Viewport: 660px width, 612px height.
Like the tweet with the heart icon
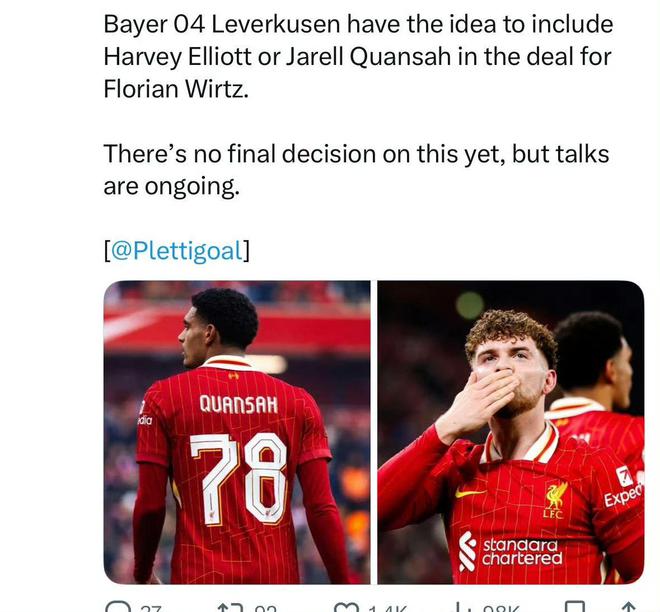[346, 608]
